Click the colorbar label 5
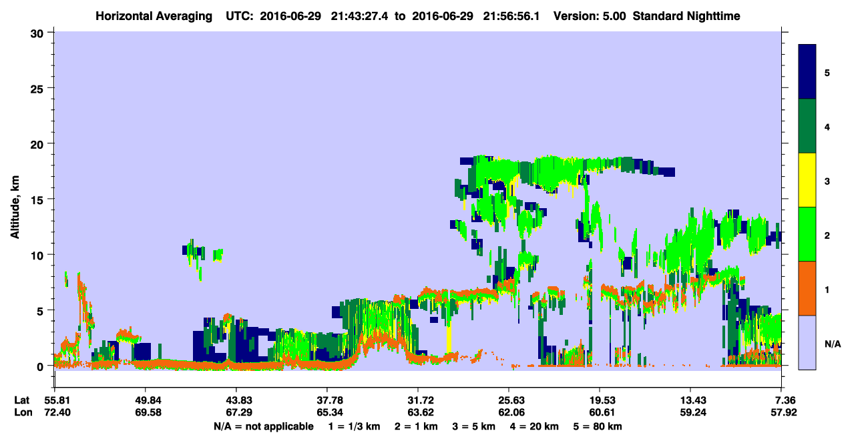This screenshot has width=868, height=445. tap(827, 73)
